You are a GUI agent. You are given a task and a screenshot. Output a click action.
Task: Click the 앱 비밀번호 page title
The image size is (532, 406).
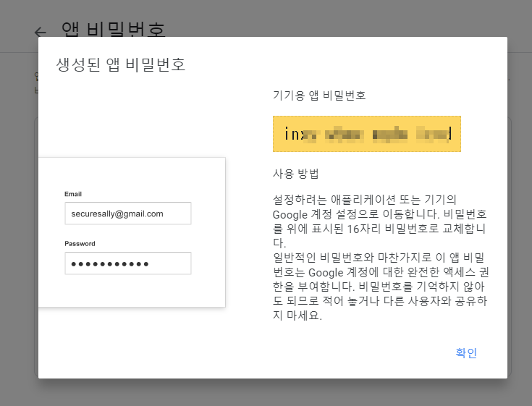tap(114, 30)
